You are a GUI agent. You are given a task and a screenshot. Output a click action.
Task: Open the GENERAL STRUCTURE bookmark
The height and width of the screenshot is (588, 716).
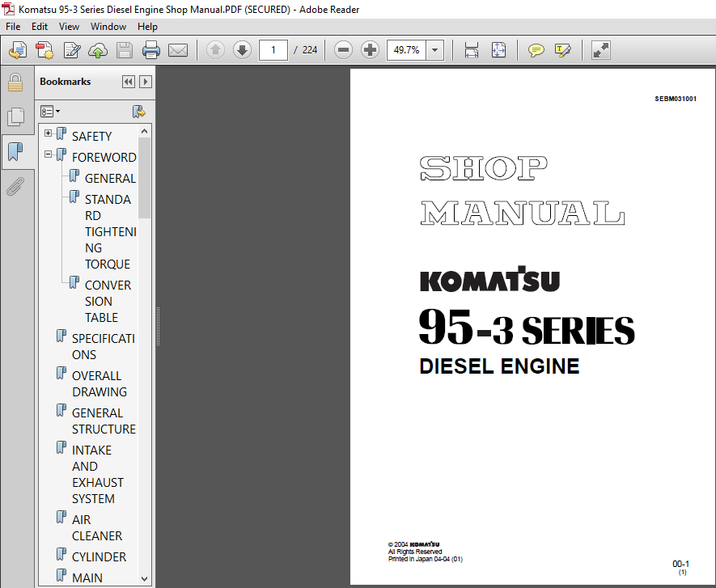104,421
